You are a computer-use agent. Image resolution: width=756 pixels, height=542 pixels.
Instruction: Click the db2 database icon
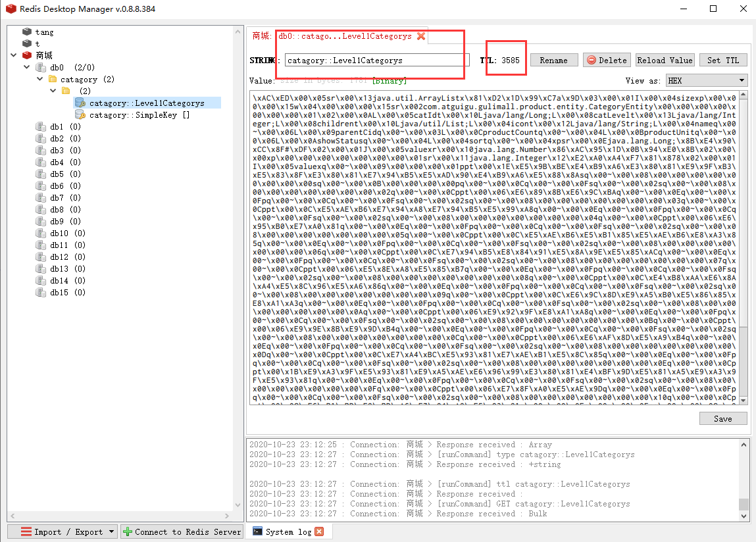tap(41, 138)
